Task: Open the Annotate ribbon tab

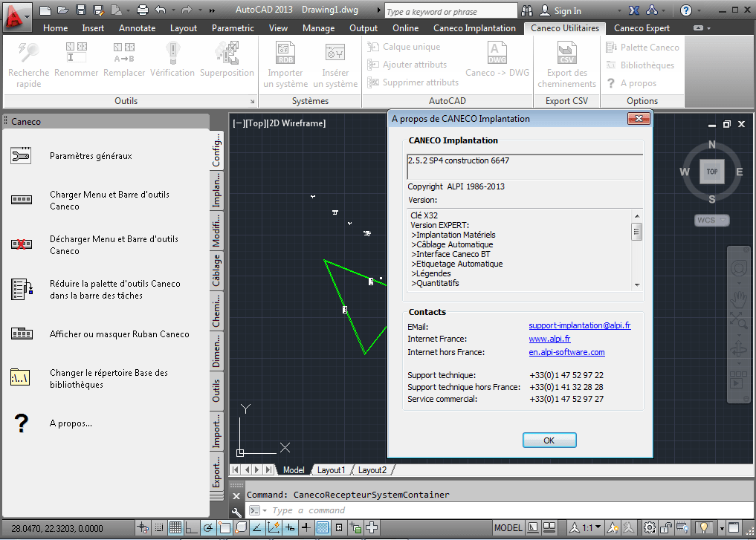Action: (x=138, y=28)
